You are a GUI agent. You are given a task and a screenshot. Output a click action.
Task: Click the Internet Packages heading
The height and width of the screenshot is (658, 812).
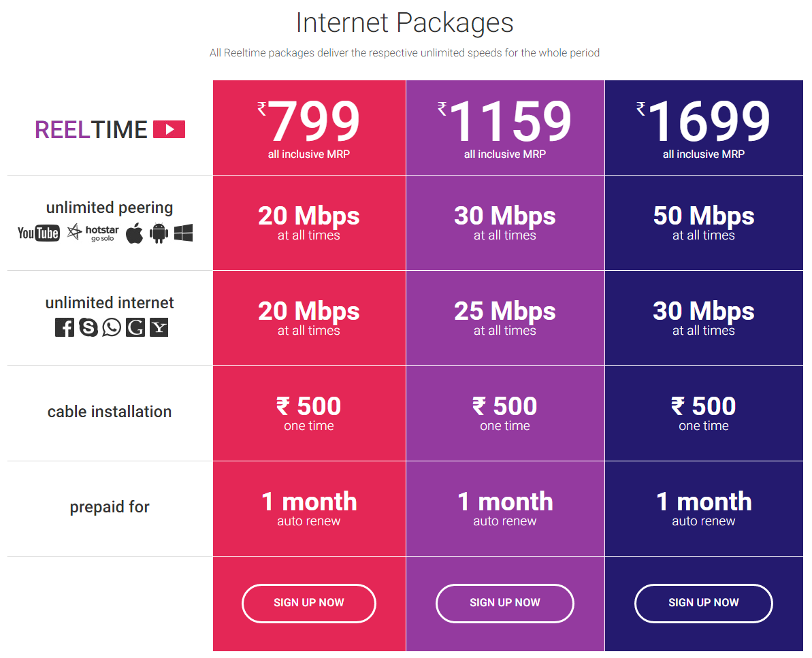click(404, 23)
